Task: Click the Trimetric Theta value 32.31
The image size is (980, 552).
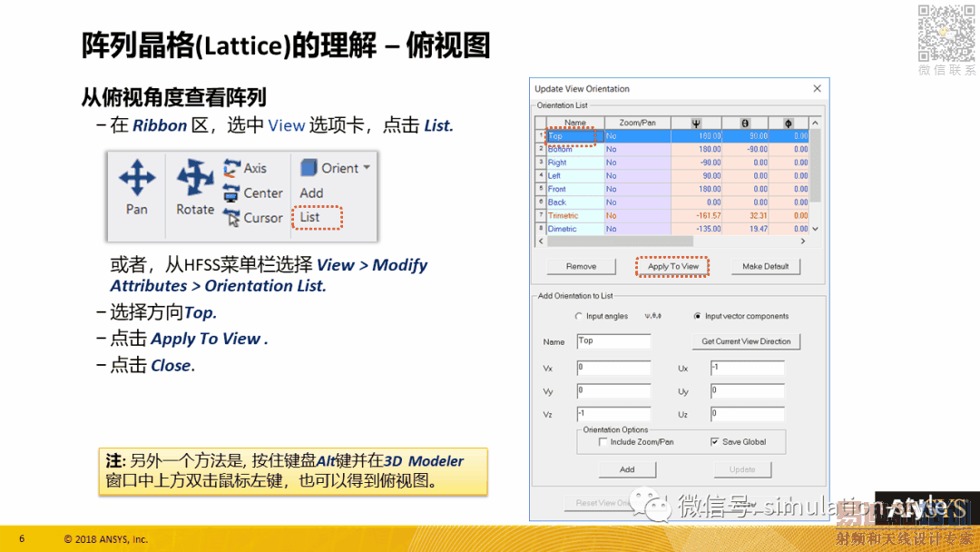Action: coord(758,216)
